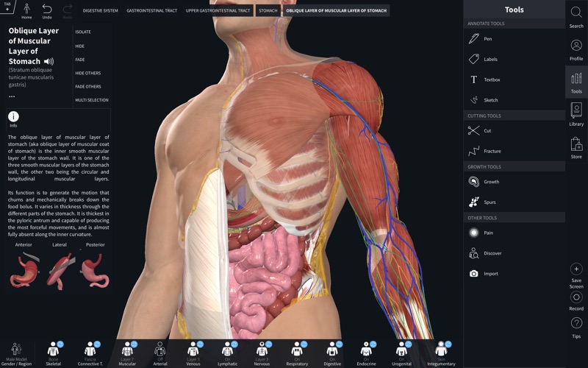Go to the Home view
The image size is (588, 368).
(26, 10)
